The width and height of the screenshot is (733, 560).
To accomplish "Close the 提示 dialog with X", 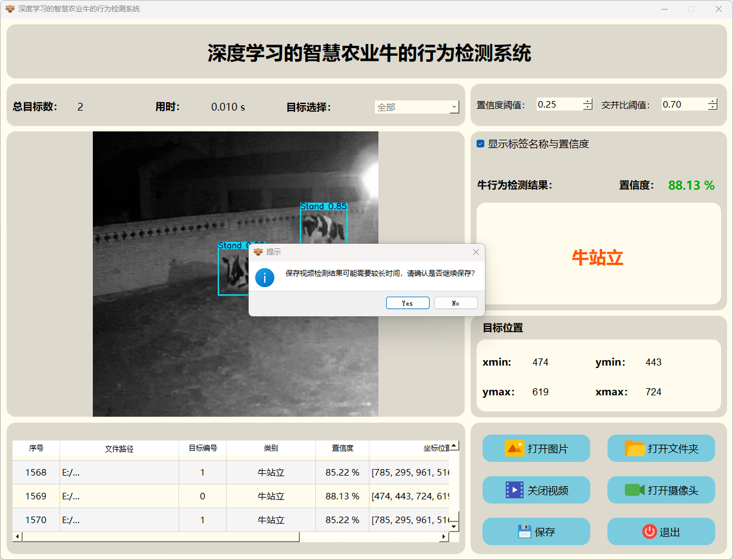I will [475, 252].
